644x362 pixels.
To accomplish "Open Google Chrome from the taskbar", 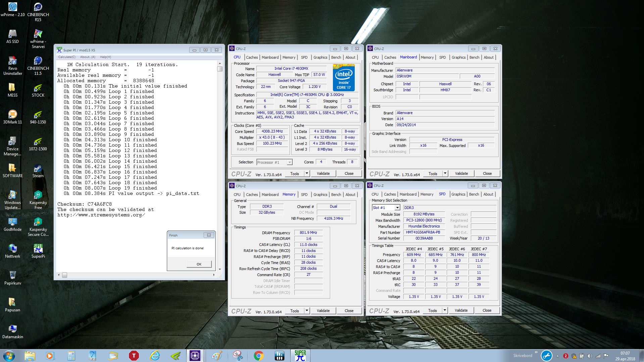I will (x=258, y=356).
